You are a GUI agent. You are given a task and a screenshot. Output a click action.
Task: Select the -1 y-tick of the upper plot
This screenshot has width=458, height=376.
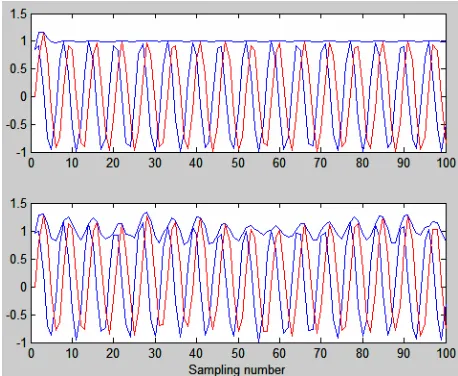[x=21, y=152]
